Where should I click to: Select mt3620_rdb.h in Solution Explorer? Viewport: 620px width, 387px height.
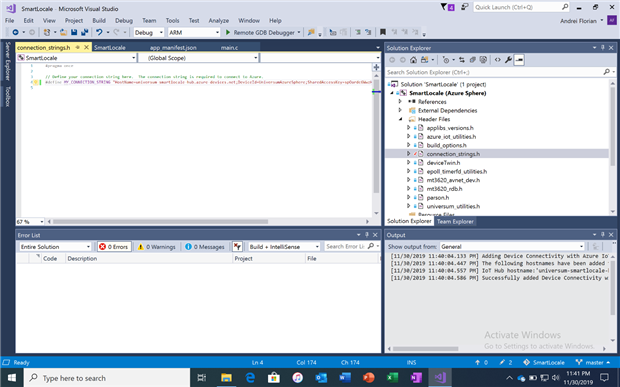(444, 189)
